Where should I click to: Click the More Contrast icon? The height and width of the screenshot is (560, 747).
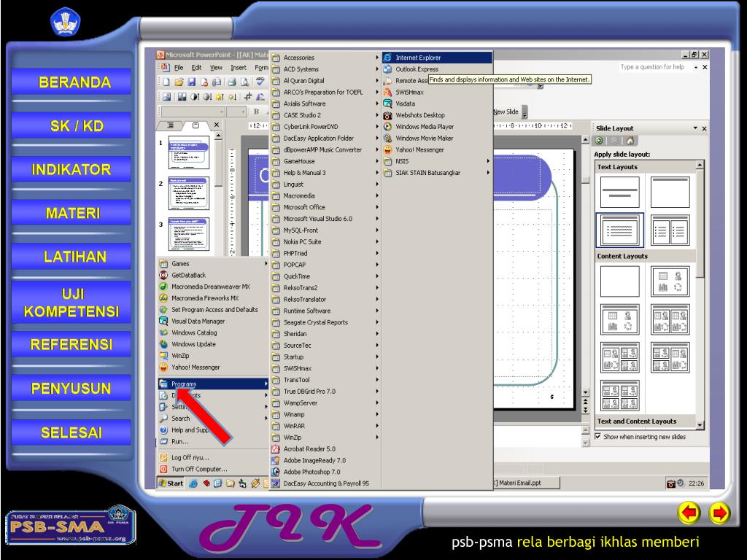(195, 97)
